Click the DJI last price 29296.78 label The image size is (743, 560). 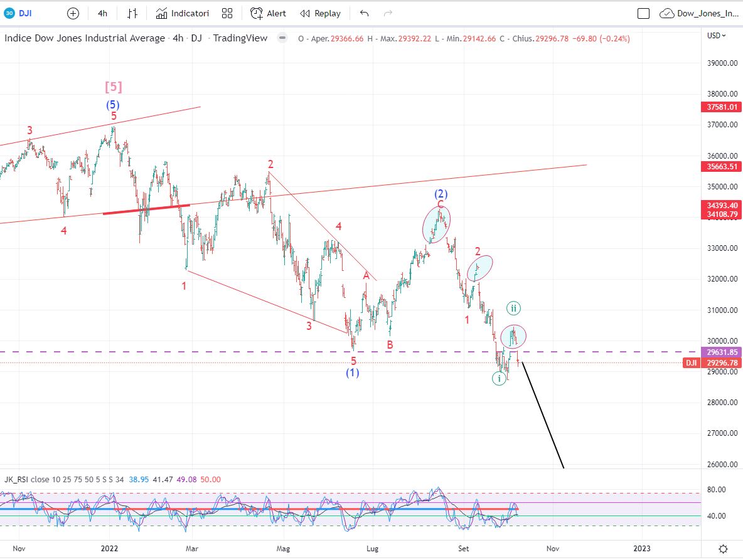(x=722, y=363)
